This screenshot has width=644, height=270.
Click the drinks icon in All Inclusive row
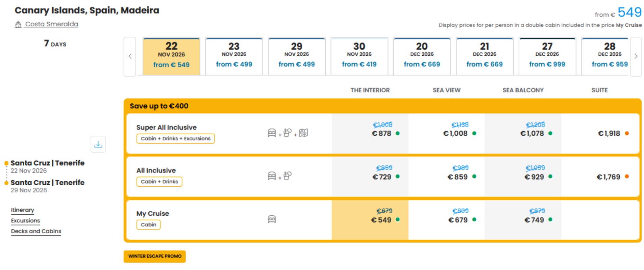point(288,176)
